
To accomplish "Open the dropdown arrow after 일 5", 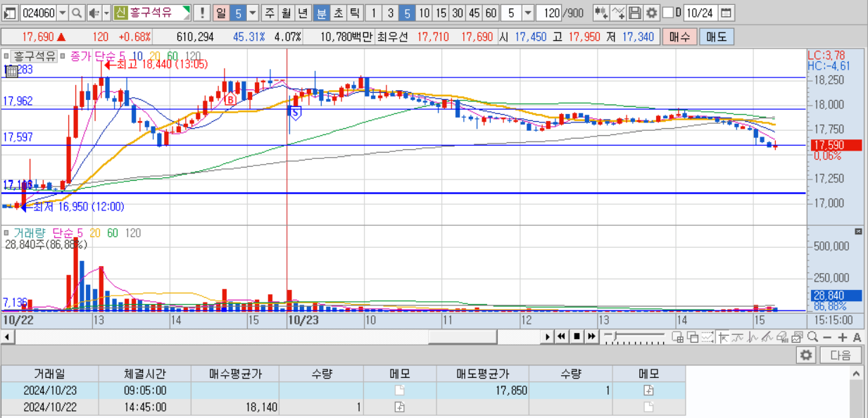I will 252,13.
